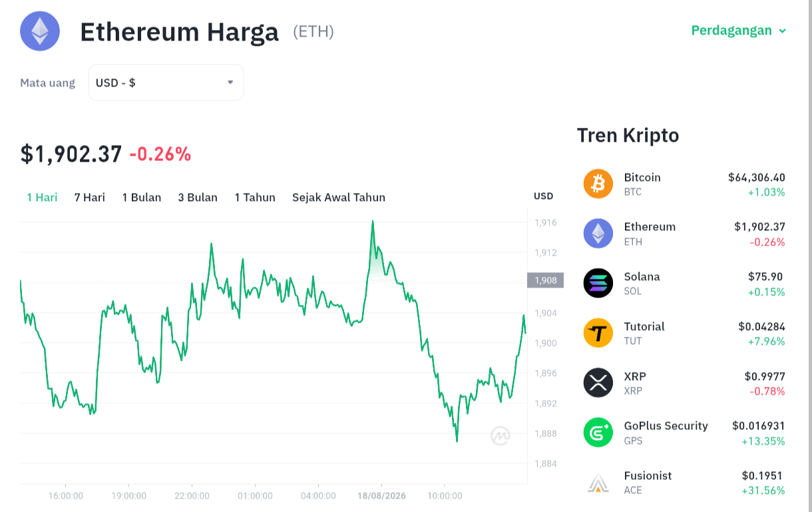The height and width of the screenshot is (512, 812).
Task: Open the Perdagangan dropdown menu
Action: pos(739,31)
